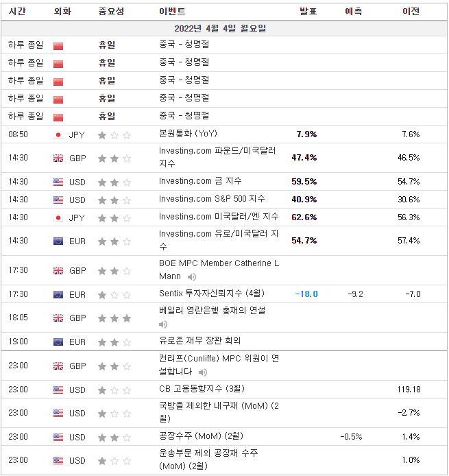Click Japan flag in 미국달러/엔 지수 row

[58, 218]
